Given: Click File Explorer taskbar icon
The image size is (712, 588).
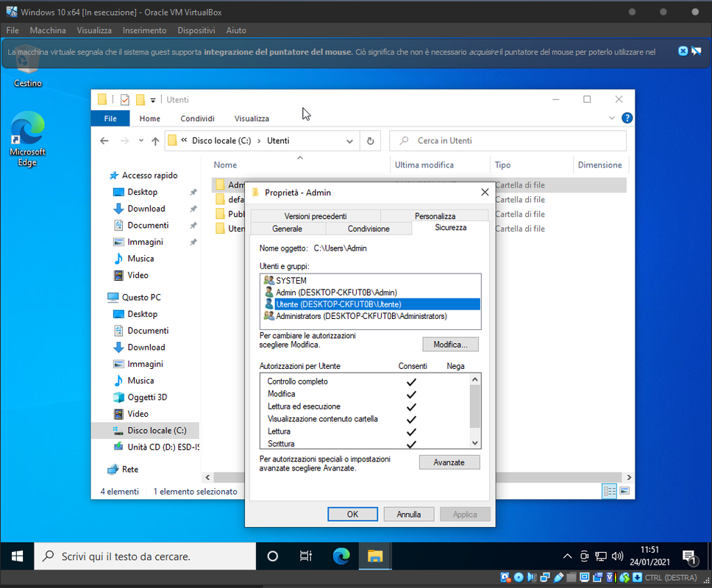Looking at the screenshot, I should pos(375,556).
